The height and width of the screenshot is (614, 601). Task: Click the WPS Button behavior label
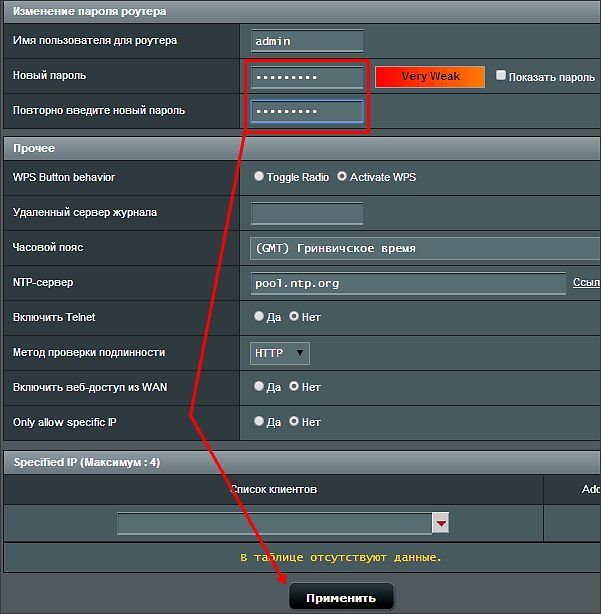tap(64, 177)
